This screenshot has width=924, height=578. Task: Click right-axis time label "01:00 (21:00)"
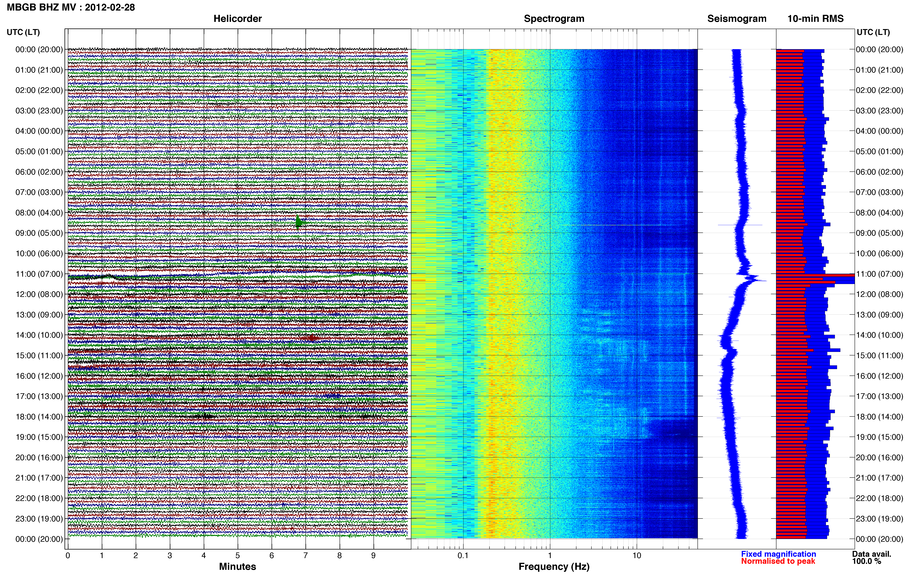tap(879, 70)
